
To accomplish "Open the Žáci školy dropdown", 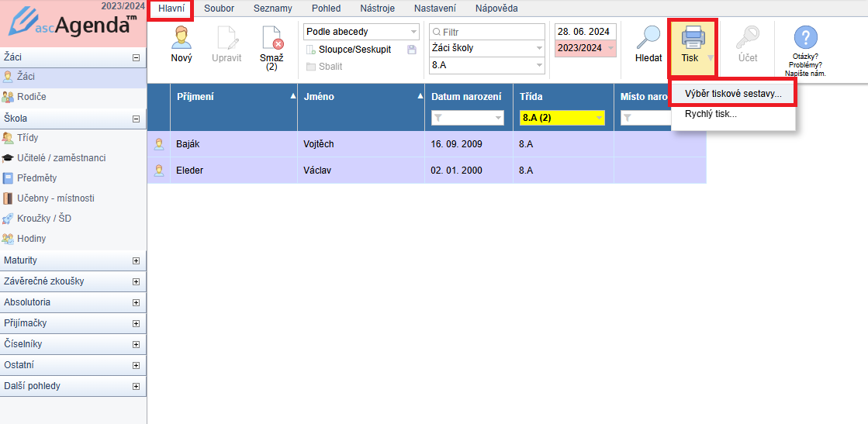I will [x=487, y=48].
